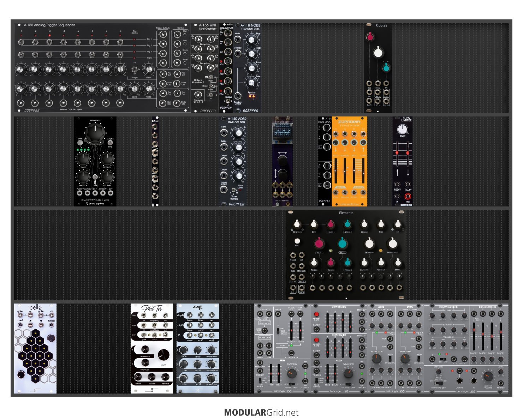The height and width of the screenshot is (420, 523).
Task: Open the MODULARGrid.net link
Action: click(261, 412)
